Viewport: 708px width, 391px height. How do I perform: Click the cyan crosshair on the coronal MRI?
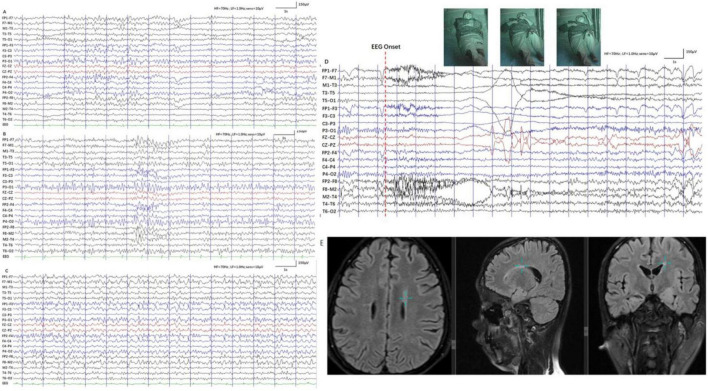point(664,263)
